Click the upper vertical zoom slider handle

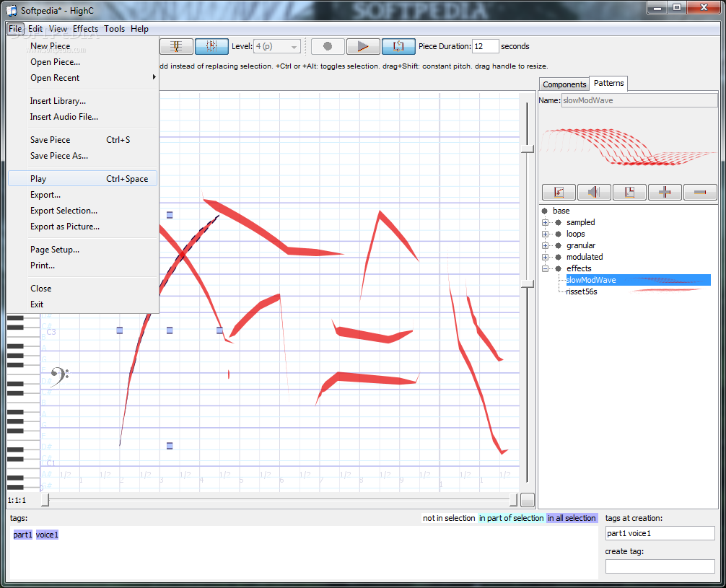point(527,149)
